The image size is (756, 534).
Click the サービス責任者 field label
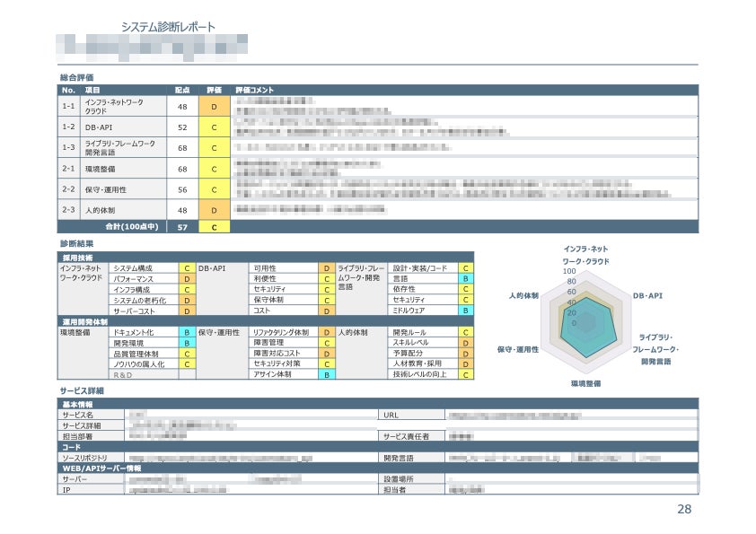click(406, 437)
